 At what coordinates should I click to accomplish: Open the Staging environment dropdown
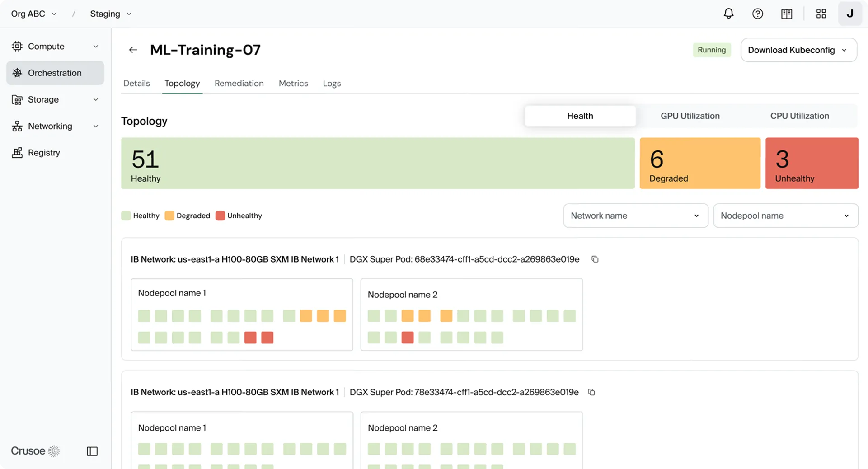coord(111,14)
